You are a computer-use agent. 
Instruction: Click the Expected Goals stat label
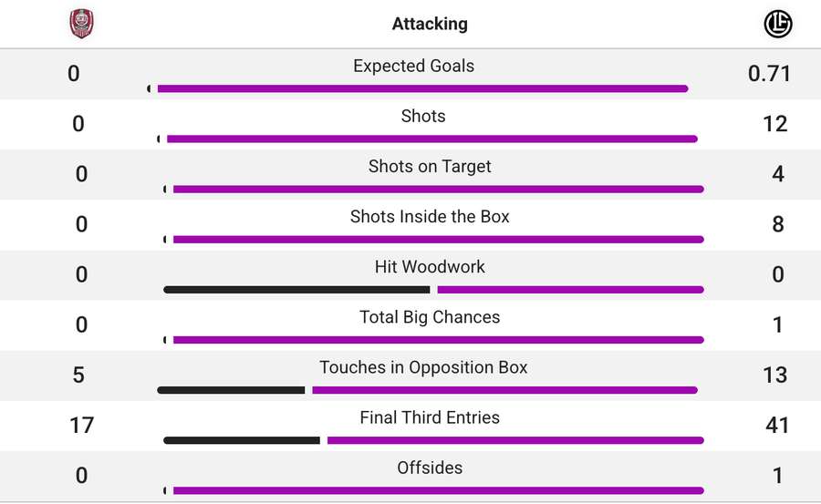pyautogui.click(x=413, y=66)
